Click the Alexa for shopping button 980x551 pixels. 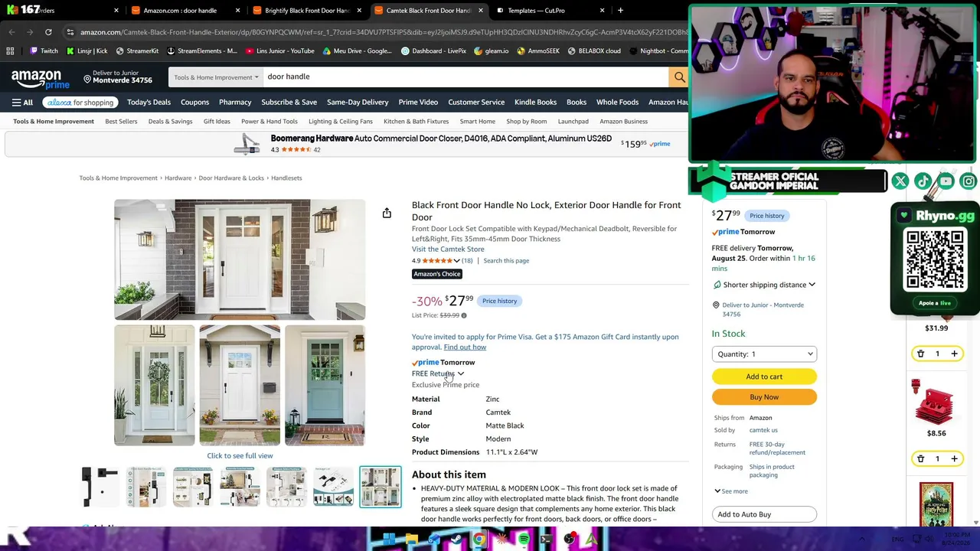point(80,103)
